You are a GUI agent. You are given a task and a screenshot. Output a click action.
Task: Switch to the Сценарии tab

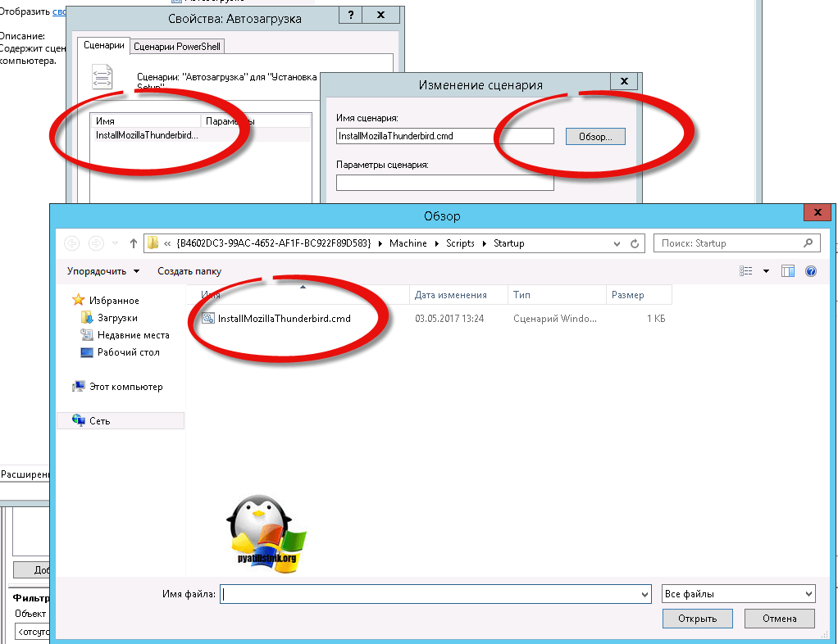[103, 45]
